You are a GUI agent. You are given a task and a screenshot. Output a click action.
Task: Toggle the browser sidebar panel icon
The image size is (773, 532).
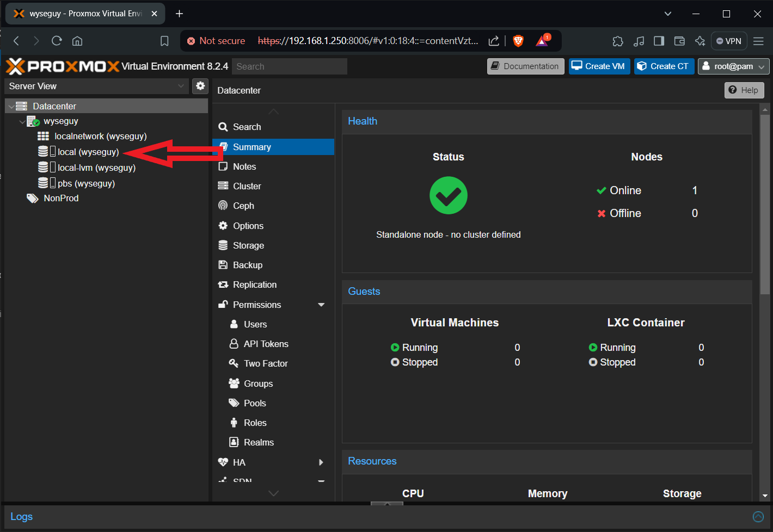click(659, 41)
